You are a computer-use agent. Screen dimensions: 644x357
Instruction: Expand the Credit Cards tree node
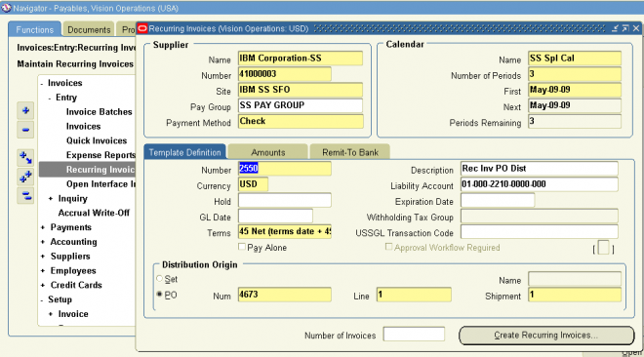pyautogui.click(x=43, y=285)
